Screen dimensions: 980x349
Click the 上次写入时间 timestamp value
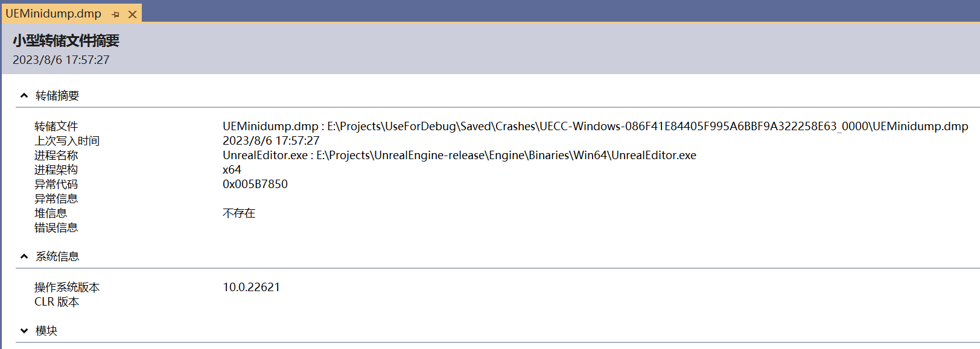(x=271, y=140)
